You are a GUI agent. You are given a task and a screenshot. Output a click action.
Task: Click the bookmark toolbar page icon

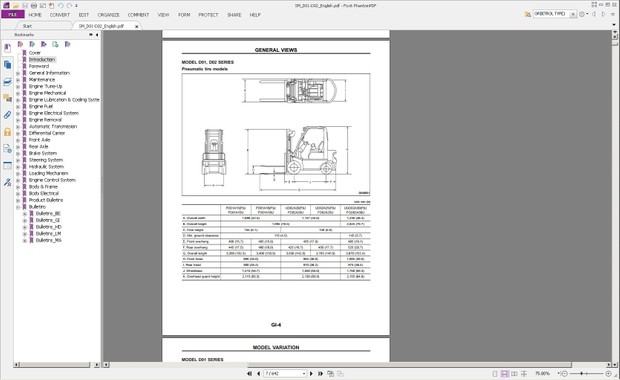[55, 44]
